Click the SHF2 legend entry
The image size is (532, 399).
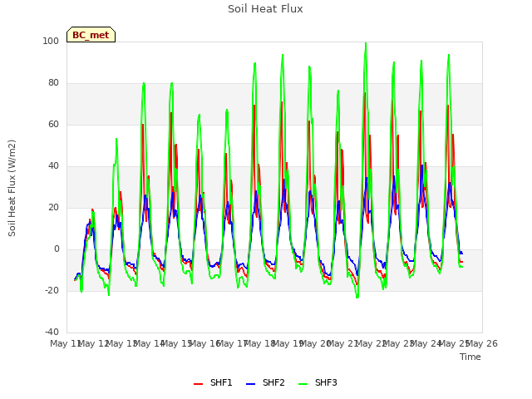point(265,382)
